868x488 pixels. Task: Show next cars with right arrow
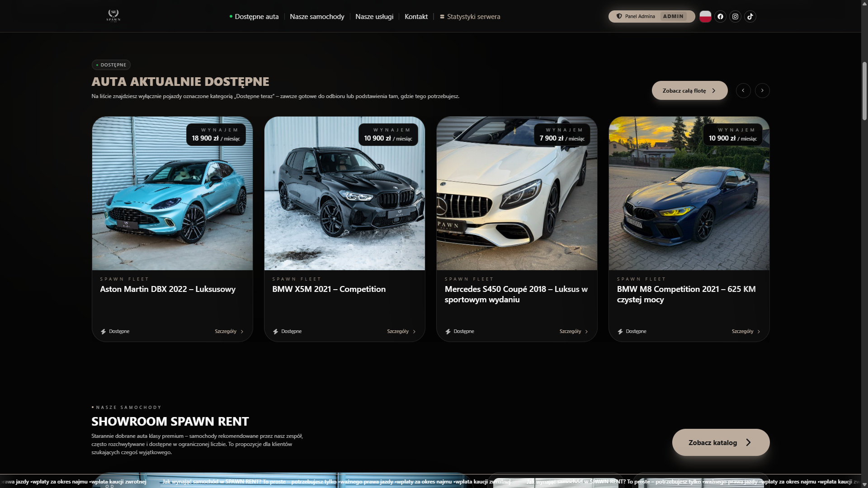click(762, 90)
